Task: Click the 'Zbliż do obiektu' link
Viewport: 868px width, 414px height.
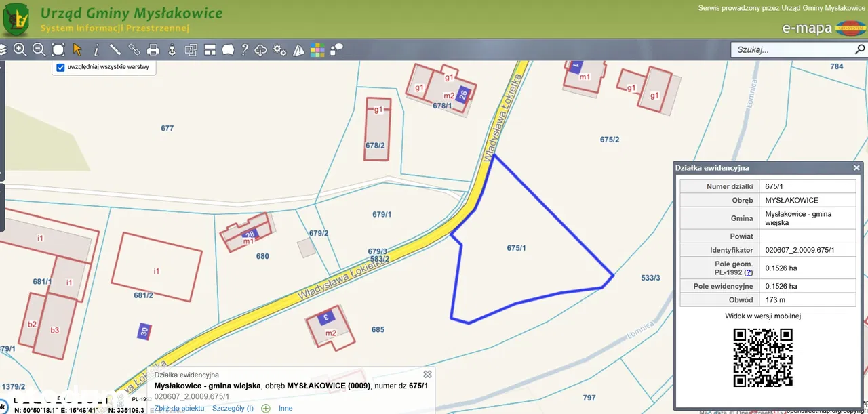Action: pos(179,408)
